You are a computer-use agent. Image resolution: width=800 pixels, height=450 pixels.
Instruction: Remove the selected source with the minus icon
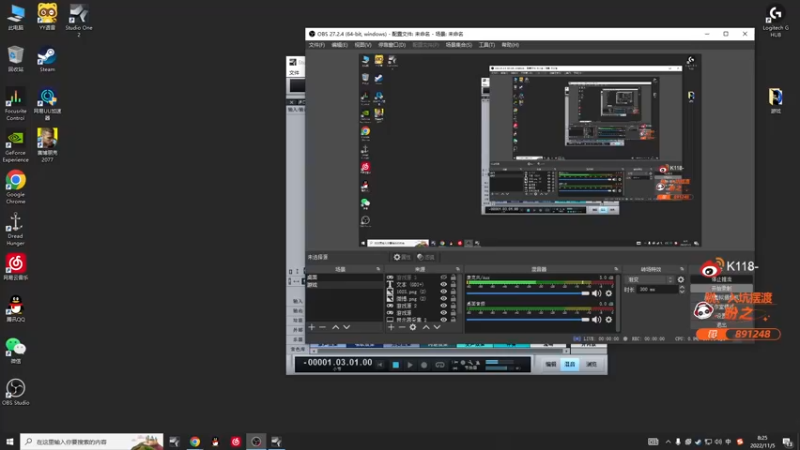(402, 327)
